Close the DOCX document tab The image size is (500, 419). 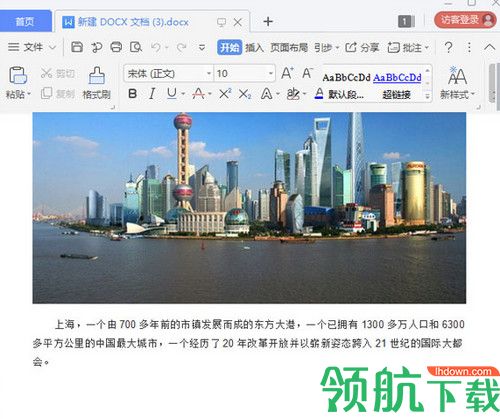click(x=238, y=22)
